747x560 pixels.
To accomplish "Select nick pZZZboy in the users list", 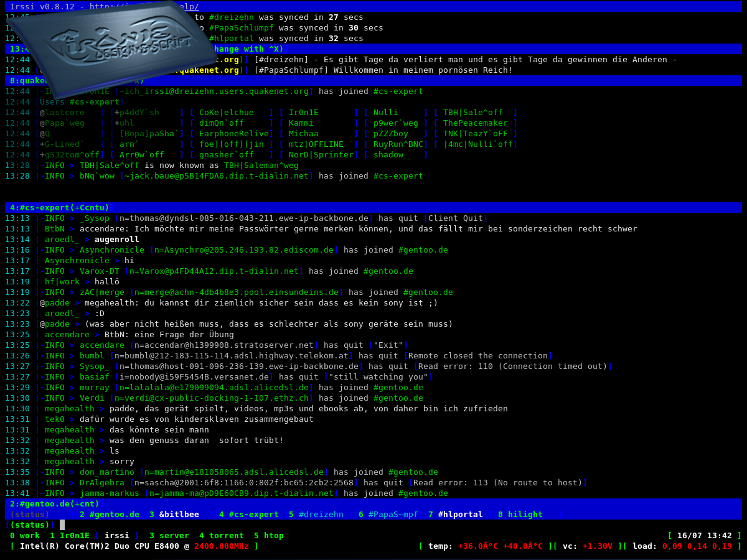I will click(x=391, y=134).
